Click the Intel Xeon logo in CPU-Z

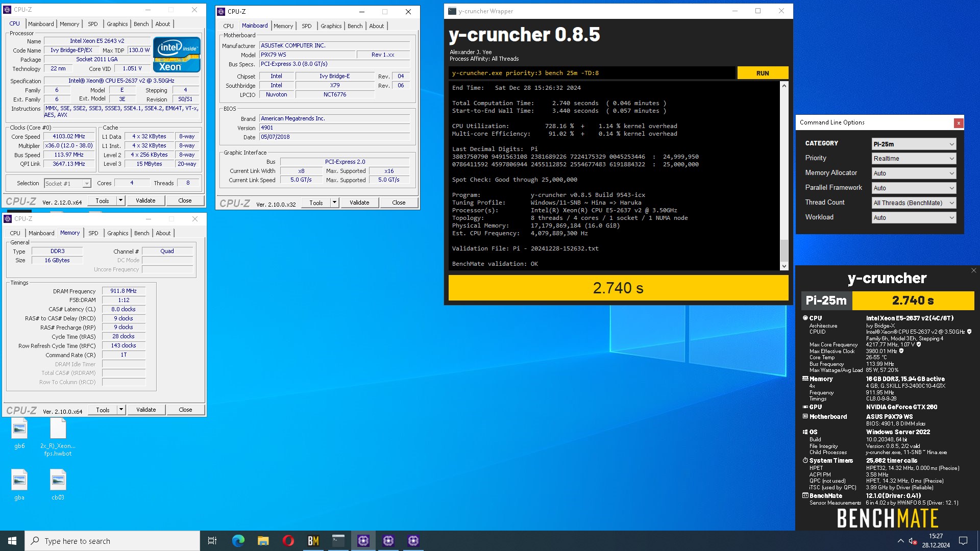pos(177,55)
